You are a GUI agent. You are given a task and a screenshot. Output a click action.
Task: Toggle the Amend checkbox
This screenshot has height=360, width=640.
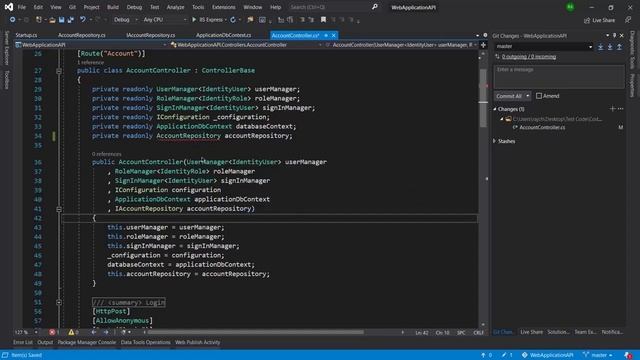click(x=539, y=96)
